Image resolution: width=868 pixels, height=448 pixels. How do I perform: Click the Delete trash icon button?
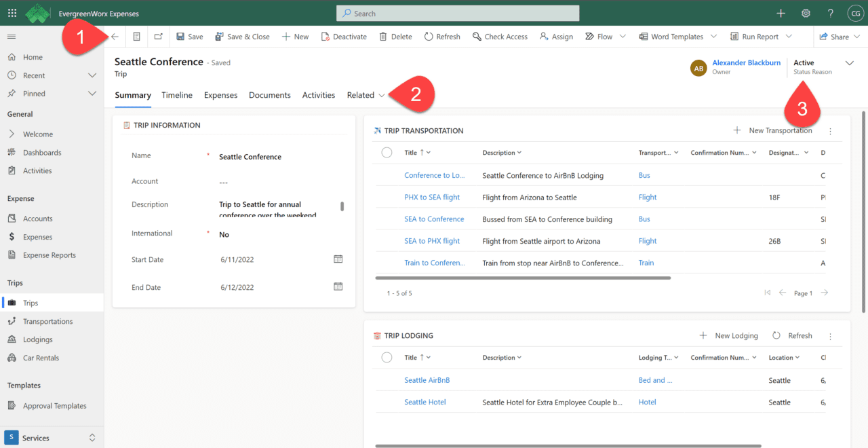pyautogui.click(x=395, y=37)
